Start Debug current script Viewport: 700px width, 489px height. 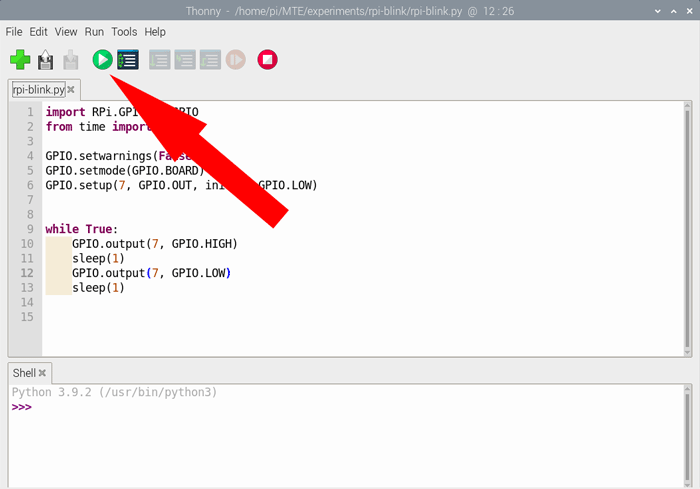pyautogui.click(x=128, y=59)
